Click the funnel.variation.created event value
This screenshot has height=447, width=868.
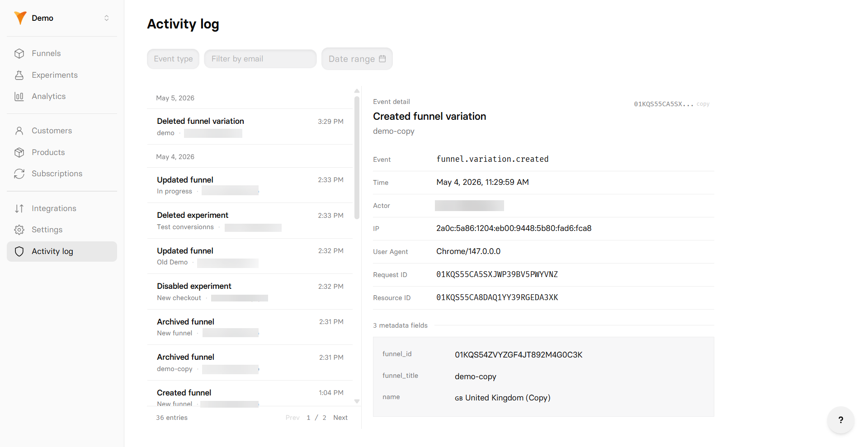(492, 159)
